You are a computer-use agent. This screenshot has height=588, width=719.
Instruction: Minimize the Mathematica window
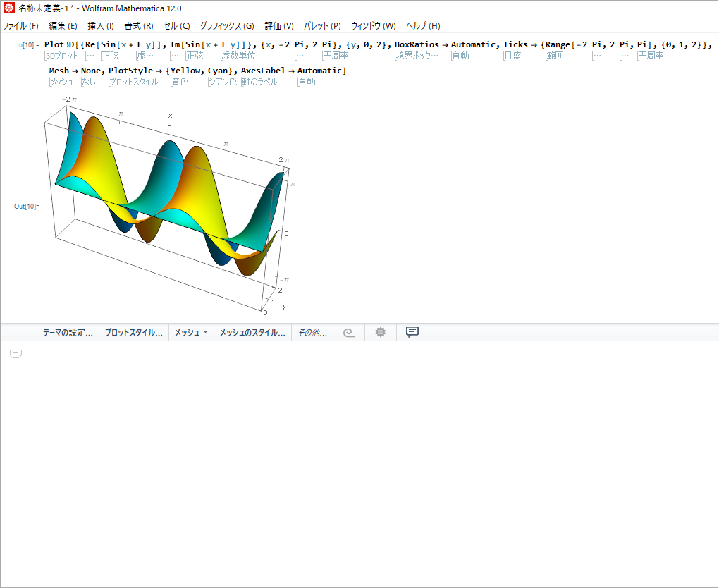click(x=696, y=8)
